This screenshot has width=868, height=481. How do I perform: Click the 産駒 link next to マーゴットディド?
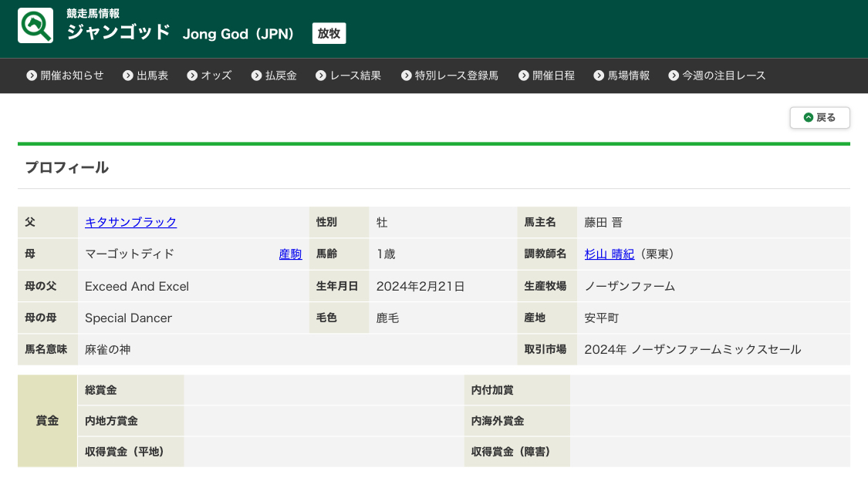click(290, 254)
